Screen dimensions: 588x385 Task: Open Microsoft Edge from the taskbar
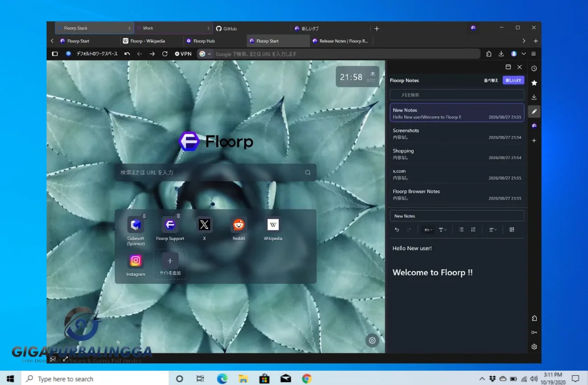[x=222, y=379]
